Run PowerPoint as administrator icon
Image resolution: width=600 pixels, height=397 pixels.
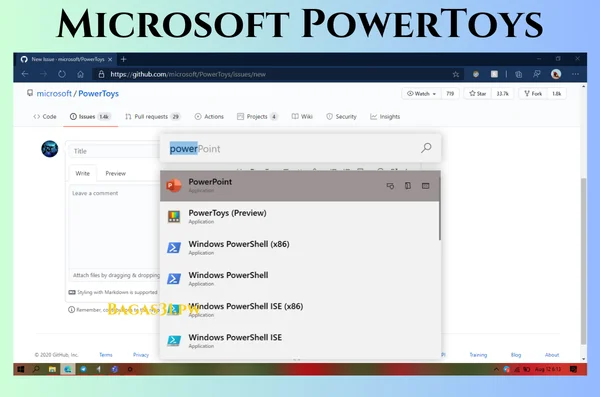click(x=390, y=186)
